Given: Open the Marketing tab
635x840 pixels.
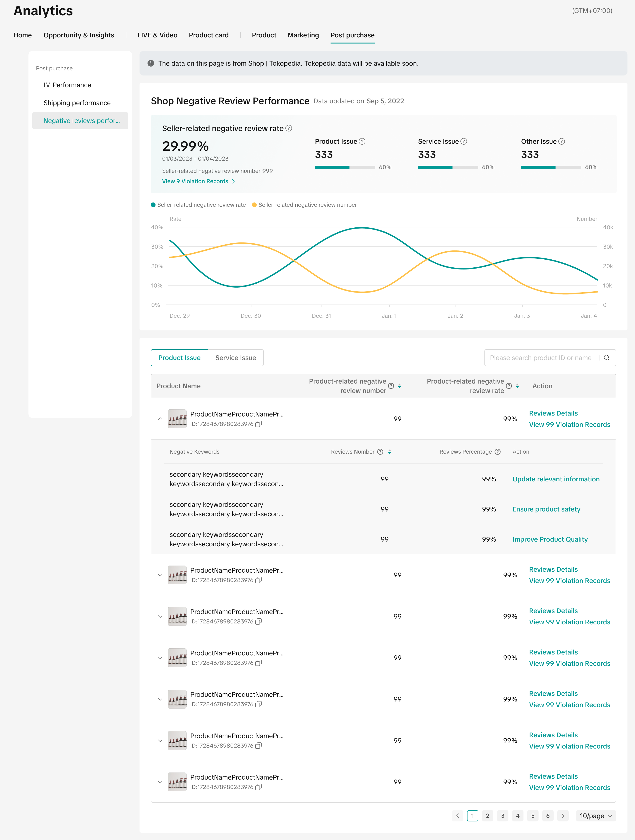Looking at the screenshot, I should 303,35.
